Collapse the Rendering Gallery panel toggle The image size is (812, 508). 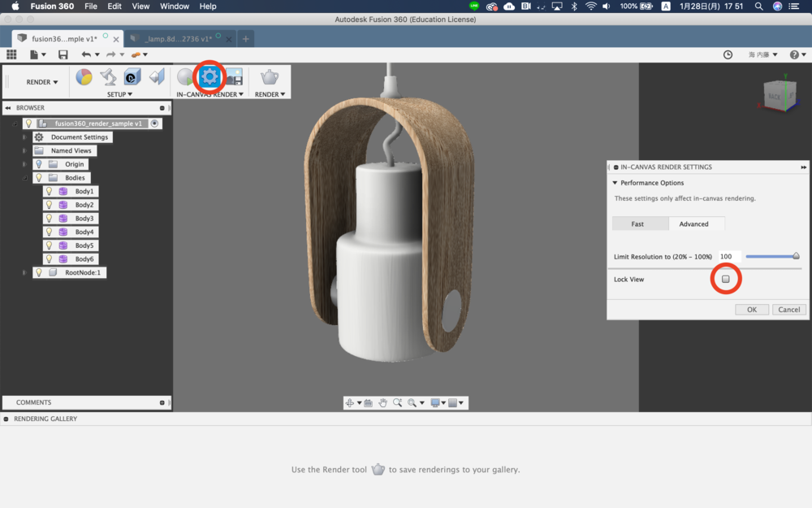[x=6, y=419]
